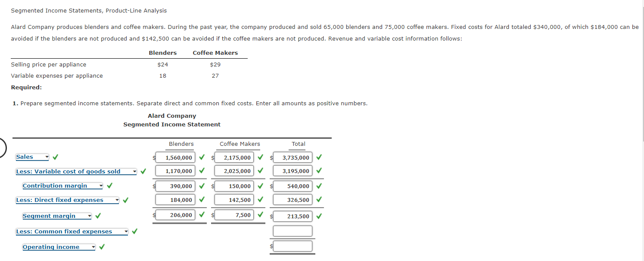Select the checkmark beside Segment margin dropdown

click(x=98, y=216)
